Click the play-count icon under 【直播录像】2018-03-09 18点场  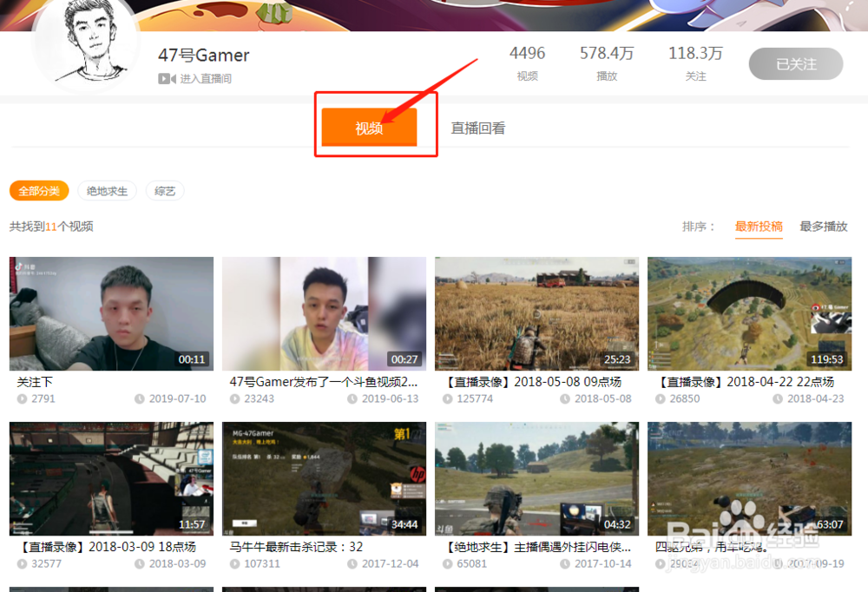click(23, 563)
